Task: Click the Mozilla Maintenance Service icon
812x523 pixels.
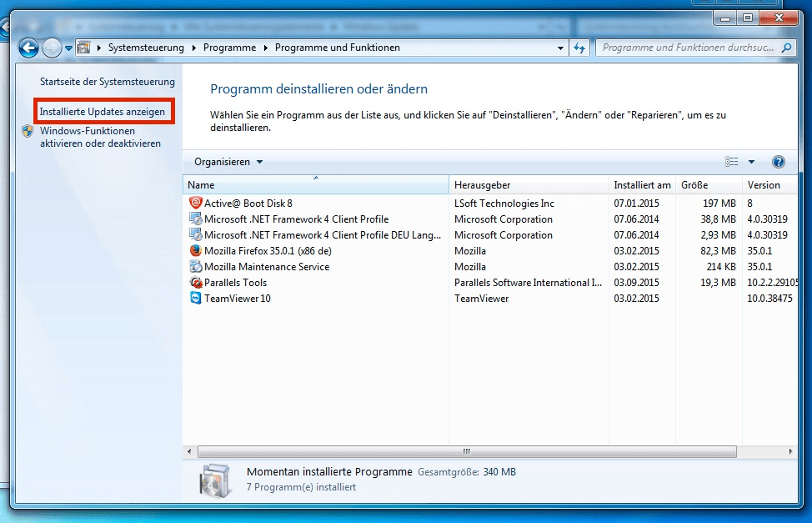Action: click(x=195, y=266)
